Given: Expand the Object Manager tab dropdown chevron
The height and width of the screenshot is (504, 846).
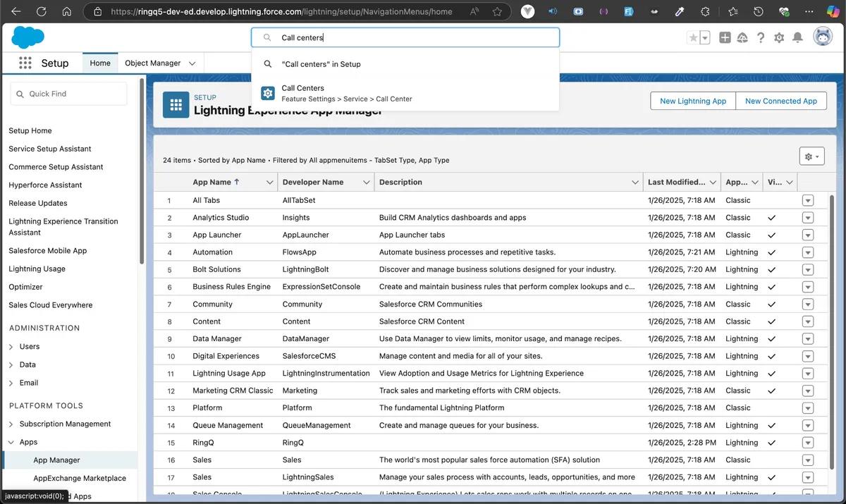Looking at the screenshot, I should [192, 63].
